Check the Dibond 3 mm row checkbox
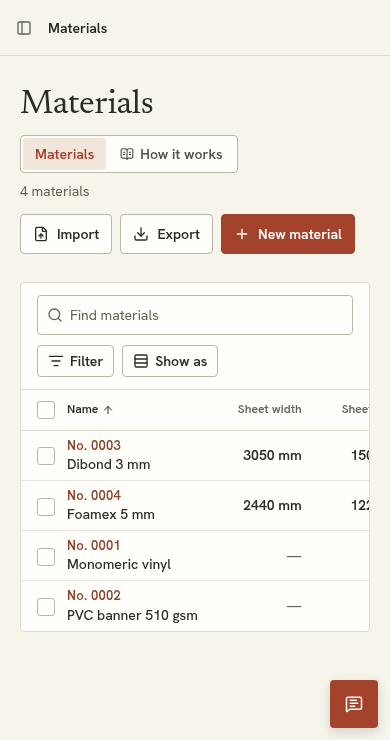The image size is (390, 740). click(46, 456)
